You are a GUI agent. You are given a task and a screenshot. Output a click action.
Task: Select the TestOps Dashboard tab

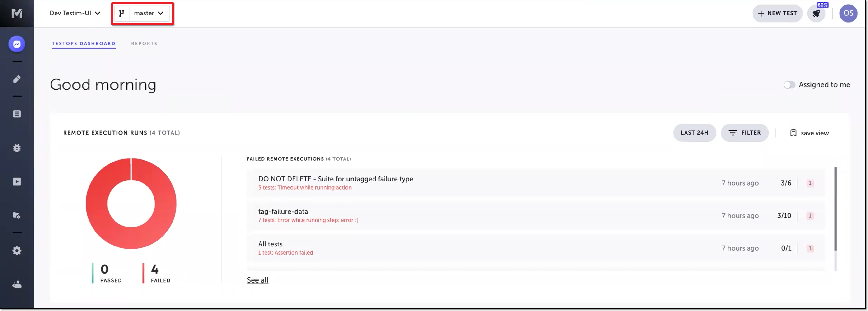pyautogui.click(x=84, y=43)
